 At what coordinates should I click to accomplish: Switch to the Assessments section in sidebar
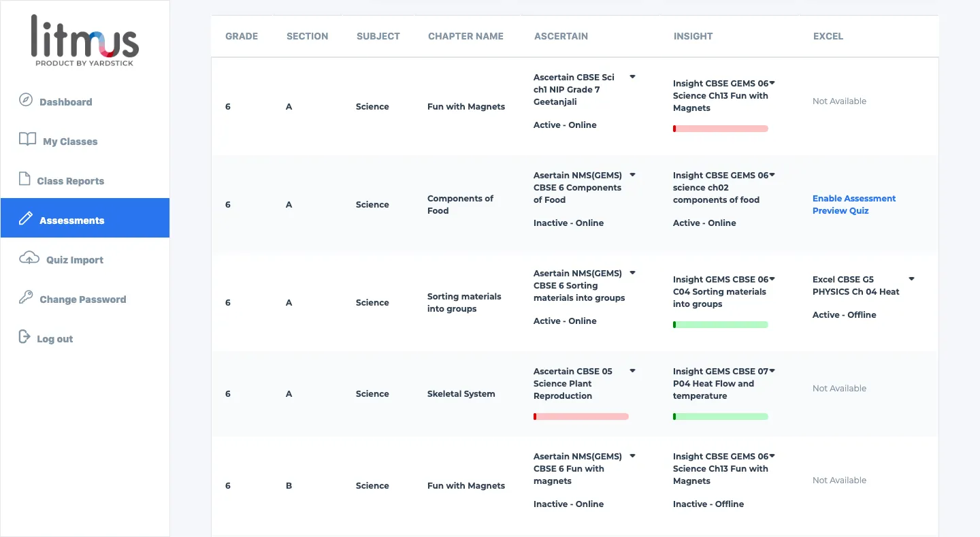70,219
